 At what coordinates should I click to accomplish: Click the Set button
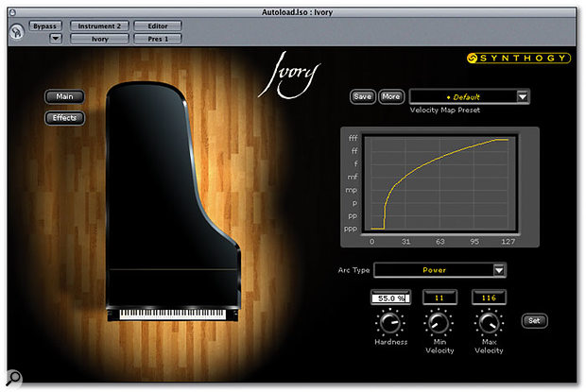pyautogui.click(x=534, y=321)
